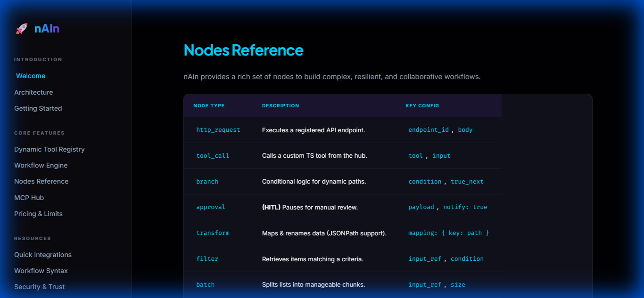The height and width of the screenshot is (298, 644).
Task: Select the approval node type entry
Action: (x=211, y=207)
